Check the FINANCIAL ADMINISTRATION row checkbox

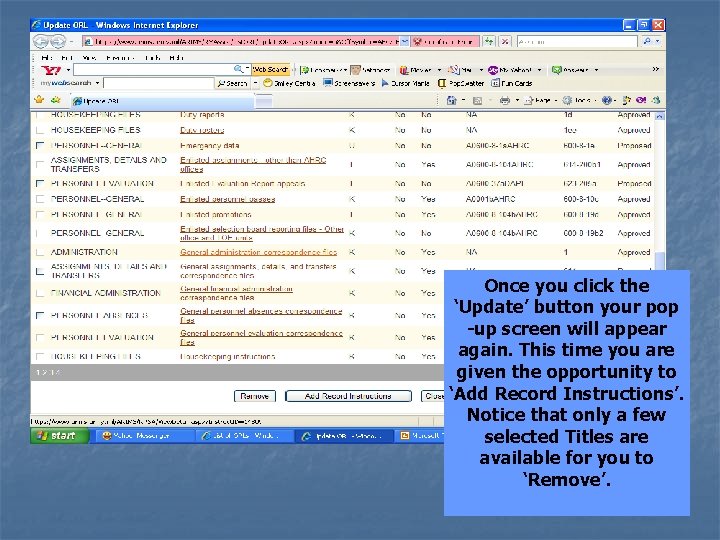click(40, 293)
